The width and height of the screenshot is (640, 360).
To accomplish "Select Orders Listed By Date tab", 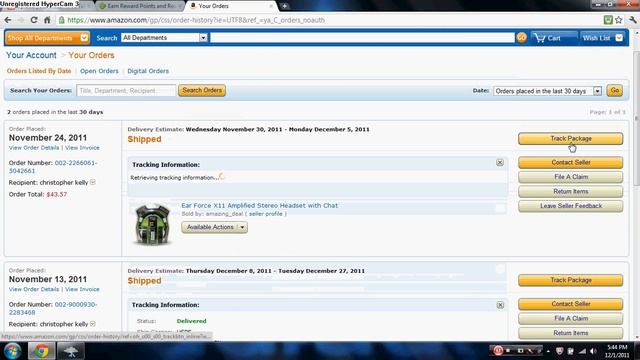I will coord(39,71).
